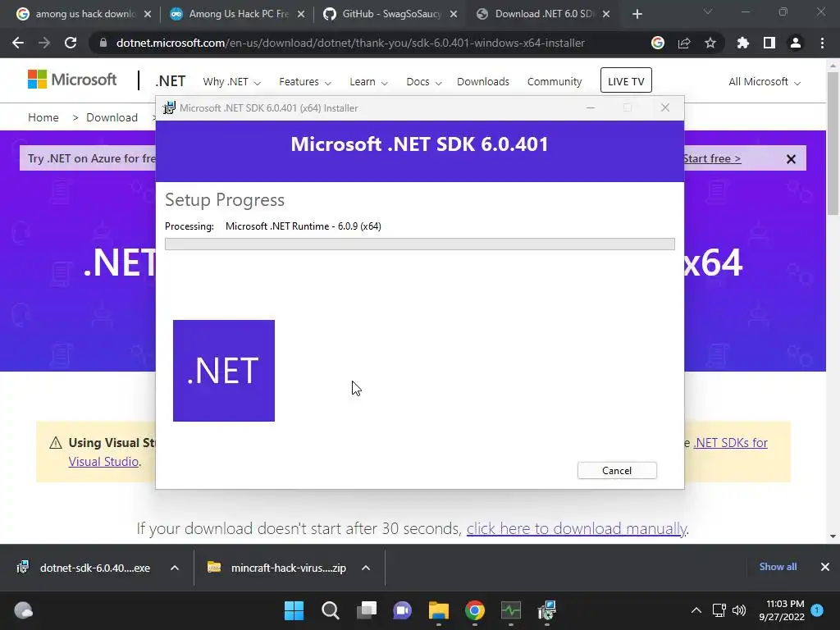Screen dimensions: 840x630
Task: Click the browser back arrow
Action: click(x=18, y=43)
